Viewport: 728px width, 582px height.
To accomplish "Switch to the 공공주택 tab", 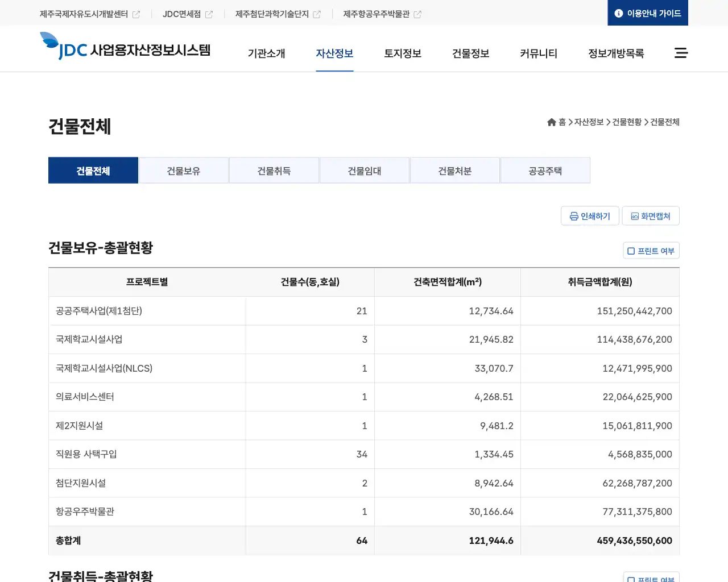I will coord(545,171).
